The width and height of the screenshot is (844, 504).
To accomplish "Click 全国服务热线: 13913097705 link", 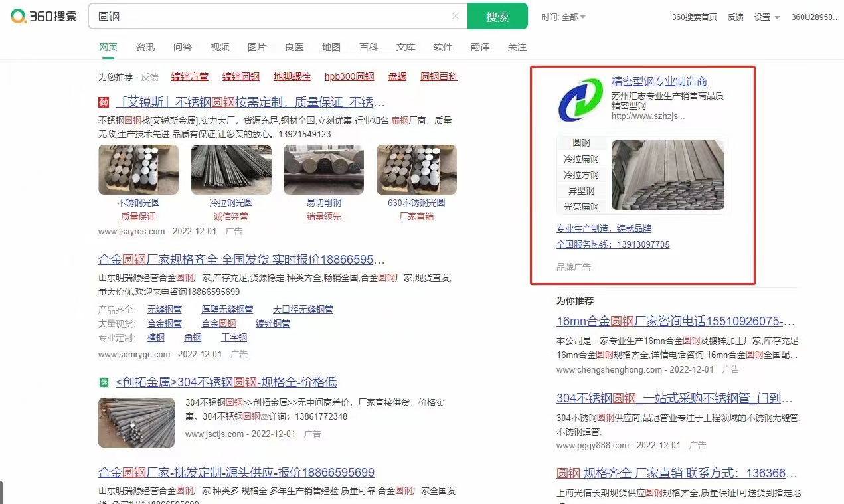I will pos(613,244).
